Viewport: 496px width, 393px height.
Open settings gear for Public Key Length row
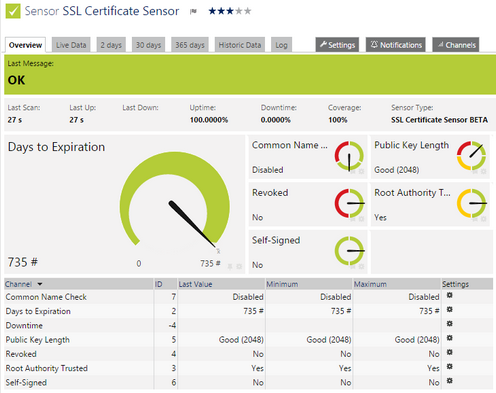[450, 338]
